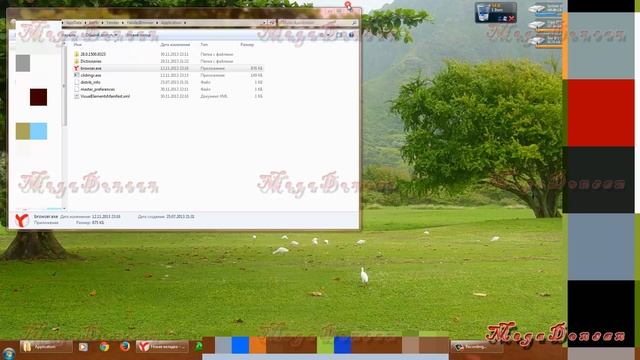Viewport: 640px width, 360px height.
Task: Open the media player taskbar icon
Action: (x=83, y=347)
